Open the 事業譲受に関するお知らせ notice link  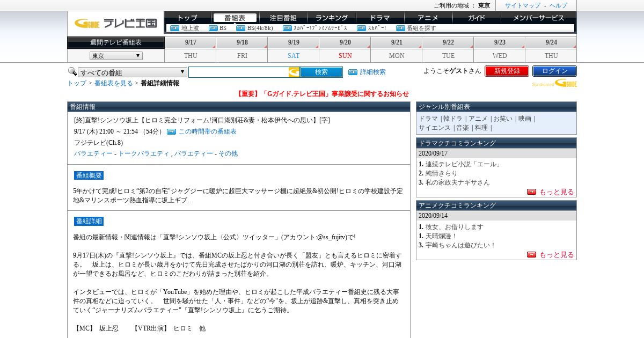323,94
